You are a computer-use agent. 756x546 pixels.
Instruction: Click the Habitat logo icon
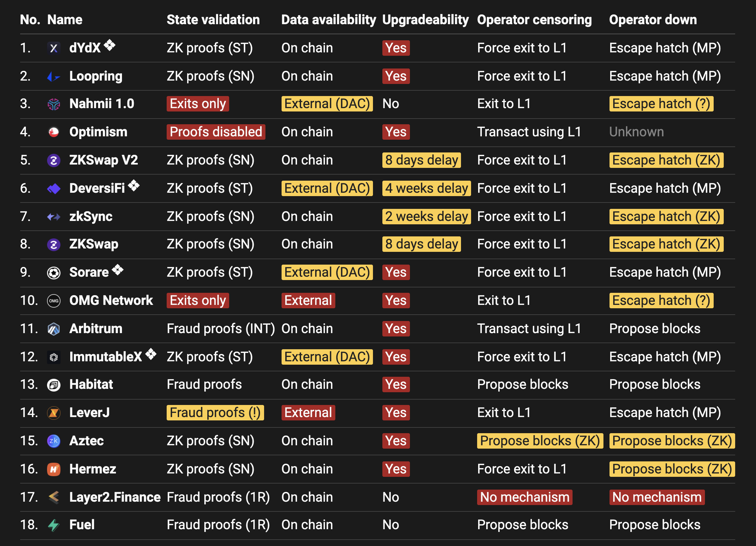(54, 385)
